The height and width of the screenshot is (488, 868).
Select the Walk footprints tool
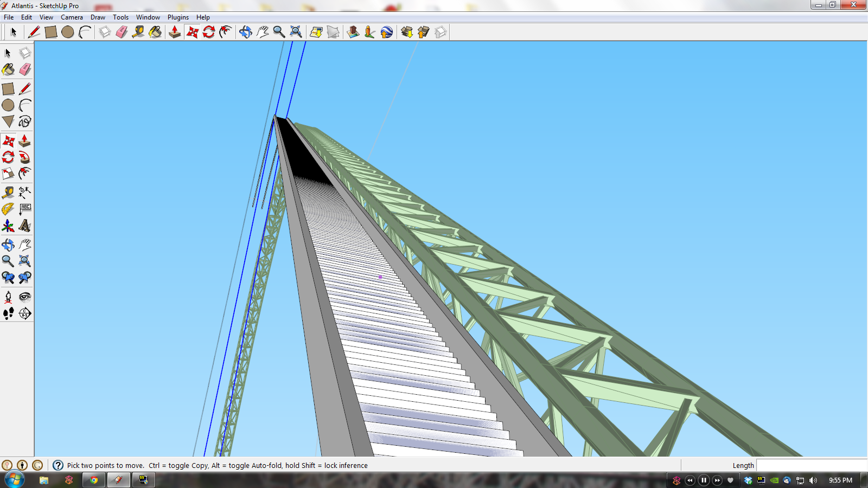pos(8,313)
